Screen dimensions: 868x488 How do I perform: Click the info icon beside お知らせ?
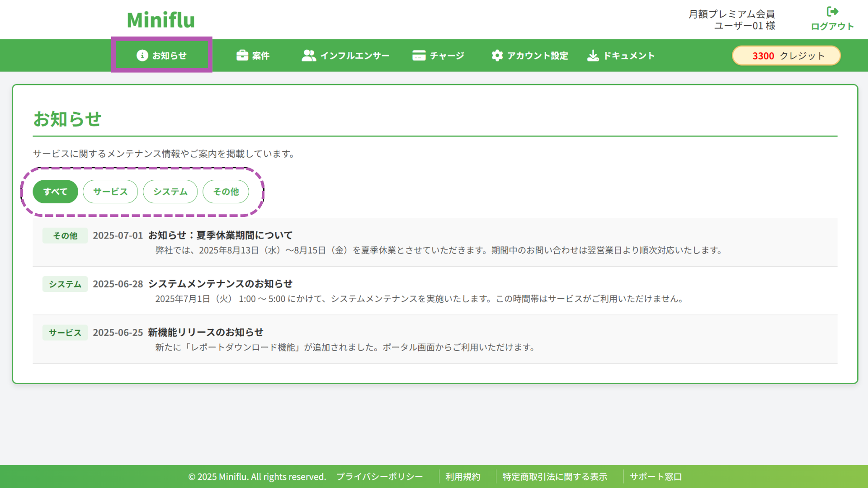point(142,55)
